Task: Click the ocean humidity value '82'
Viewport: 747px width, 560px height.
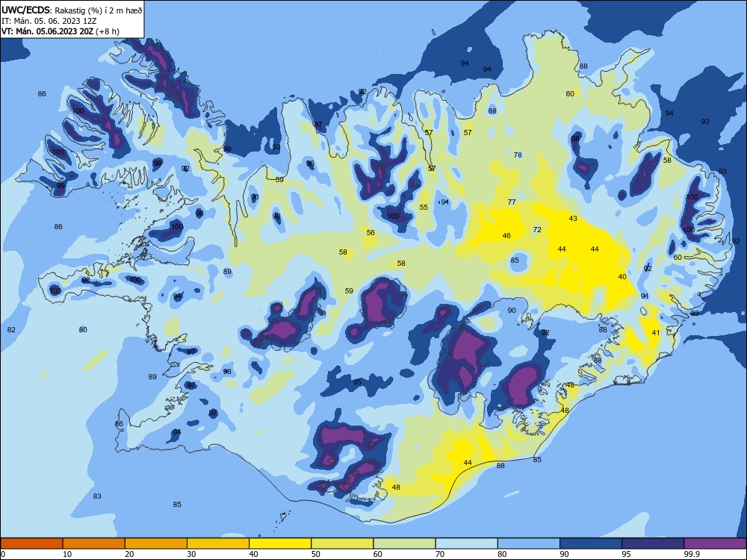Action: [x=11, y=329]
